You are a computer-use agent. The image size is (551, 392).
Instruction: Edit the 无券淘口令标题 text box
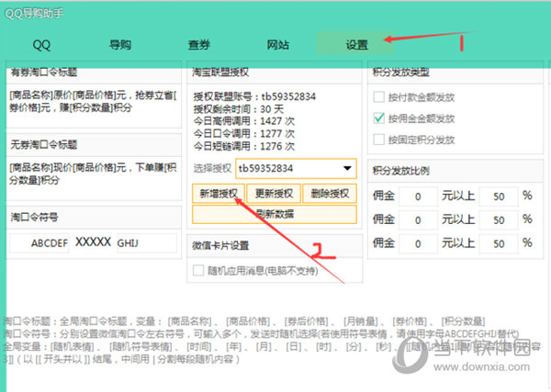94,178
